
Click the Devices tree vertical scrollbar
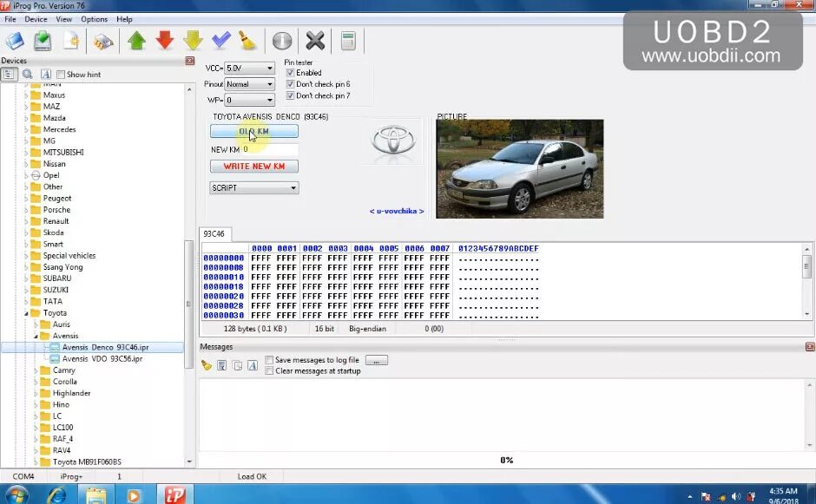(x=189, y=304)
